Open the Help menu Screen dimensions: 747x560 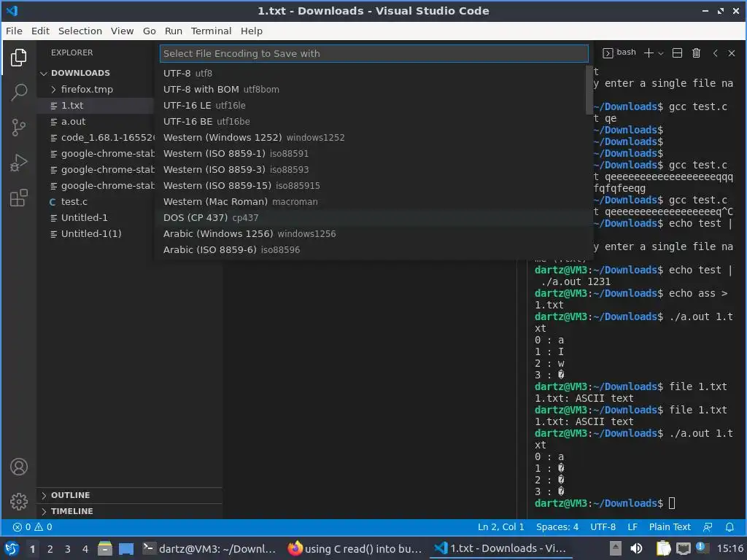pyautogui.click(x=252, y=31)
